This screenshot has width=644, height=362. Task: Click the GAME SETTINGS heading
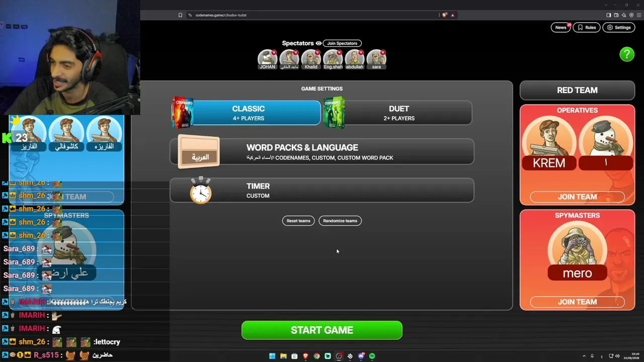point(322,89)
